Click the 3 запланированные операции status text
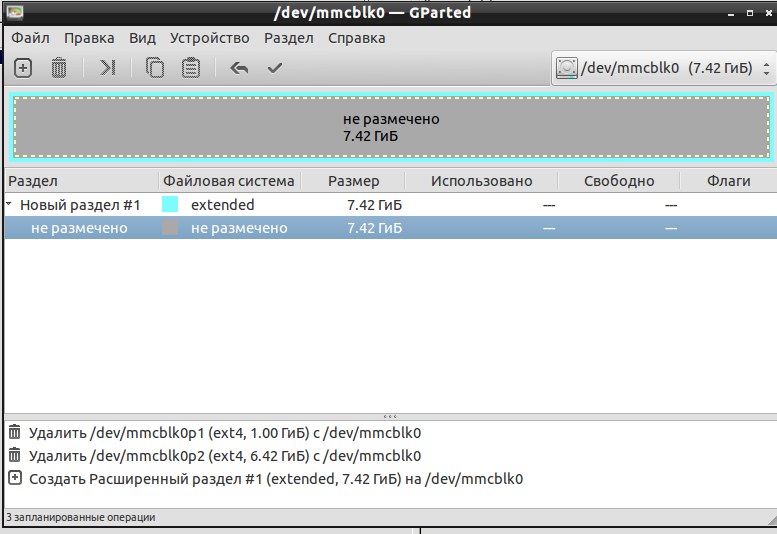 click(x=81, y=517)
